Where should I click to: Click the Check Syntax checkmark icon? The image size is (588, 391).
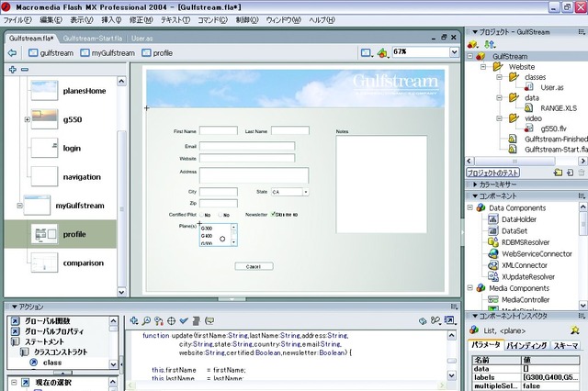(x=184, y=320)
